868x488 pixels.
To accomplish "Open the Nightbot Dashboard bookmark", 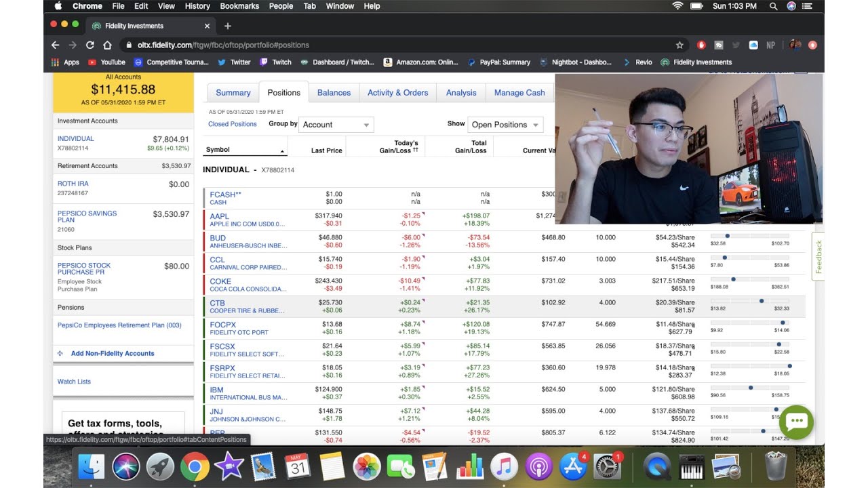I will pyautogui.click(x=575, y=62).
